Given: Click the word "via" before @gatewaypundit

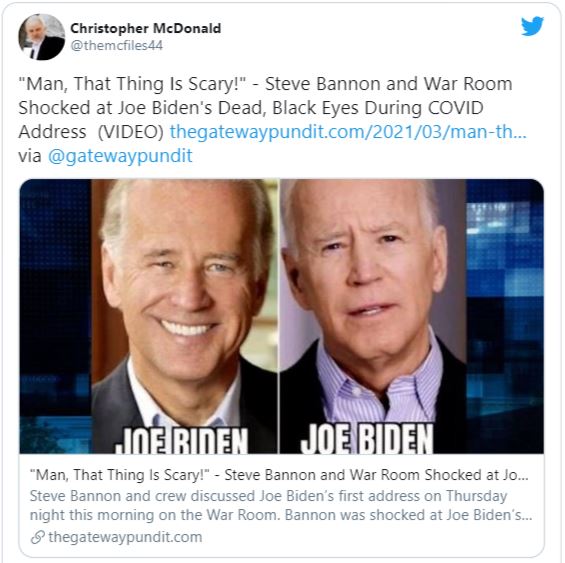Looking at the screenshot, I should (x=30, y=156).
